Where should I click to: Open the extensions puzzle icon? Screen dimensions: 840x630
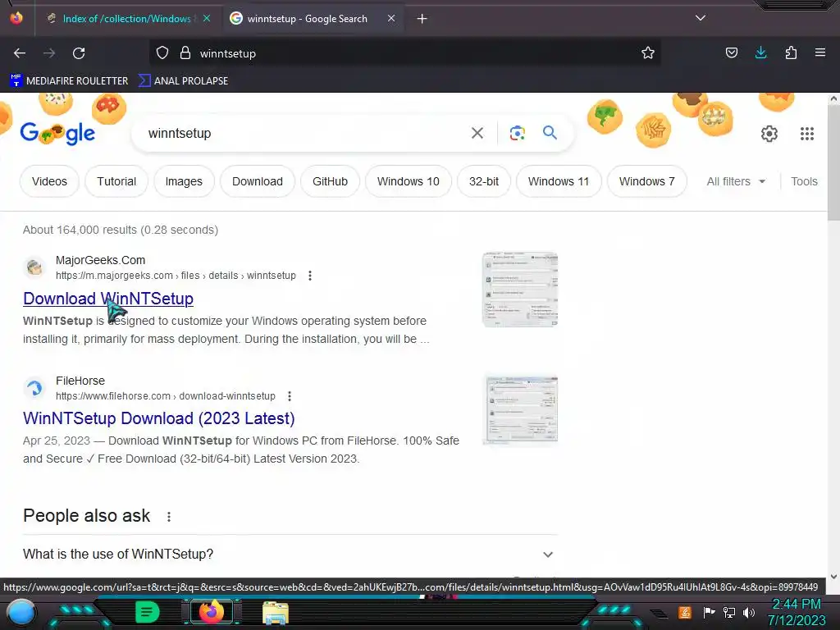click(x=791, y=53)
